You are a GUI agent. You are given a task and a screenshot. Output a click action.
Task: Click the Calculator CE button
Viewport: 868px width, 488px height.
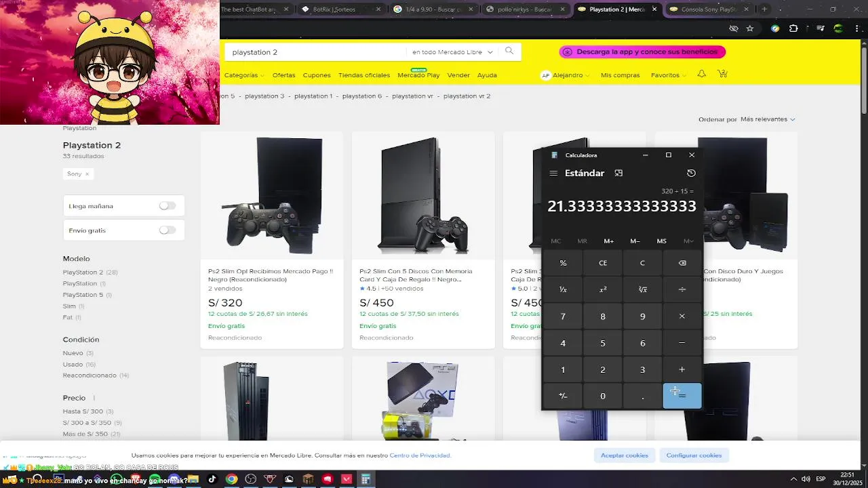(x=603, y=263)
